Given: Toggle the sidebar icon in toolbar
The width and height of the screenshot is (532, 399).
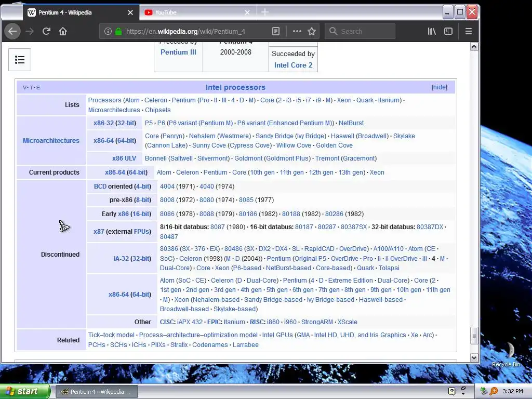Looking at the screenshot, I should (x=448, y=32).
